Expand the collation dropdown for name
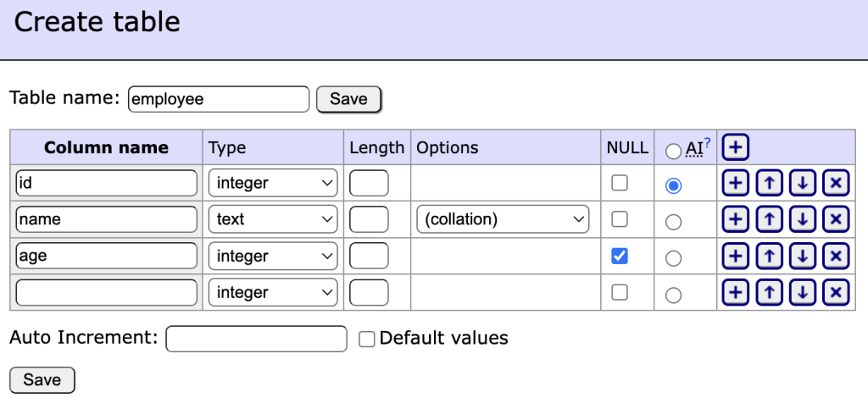 click(x=503, y=219)
